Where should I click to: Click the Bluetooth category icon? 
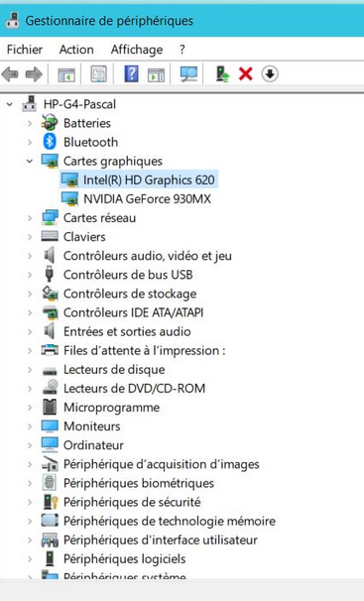coord(50,142)
